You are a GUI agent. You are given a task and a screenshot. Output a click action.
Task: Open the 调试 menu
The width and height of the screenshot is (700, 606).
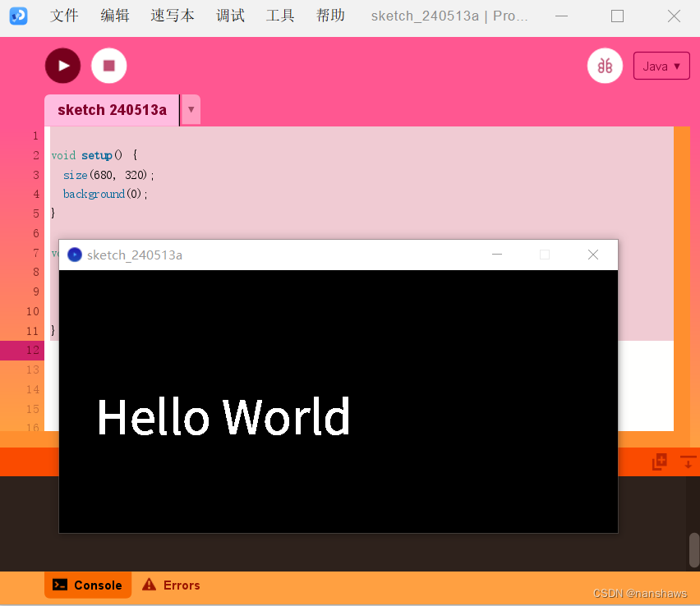tap(230, 16)
